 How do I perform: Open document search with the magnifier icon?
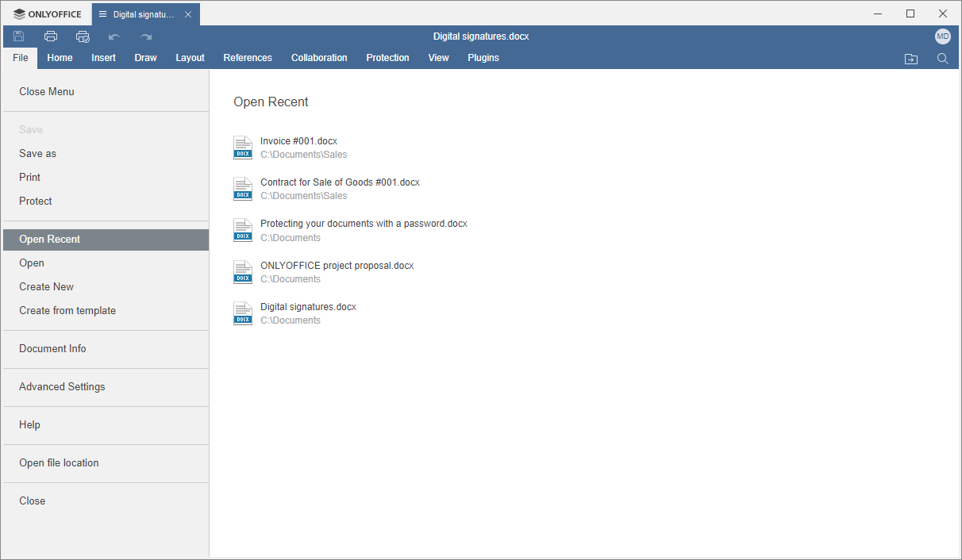click(x=942, y=58)
